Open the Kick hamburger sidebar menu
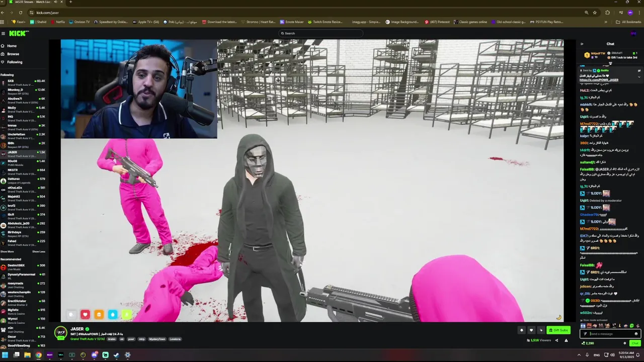Image resolution: width=644 pixels, height=362 pixels. click(3, 33)
